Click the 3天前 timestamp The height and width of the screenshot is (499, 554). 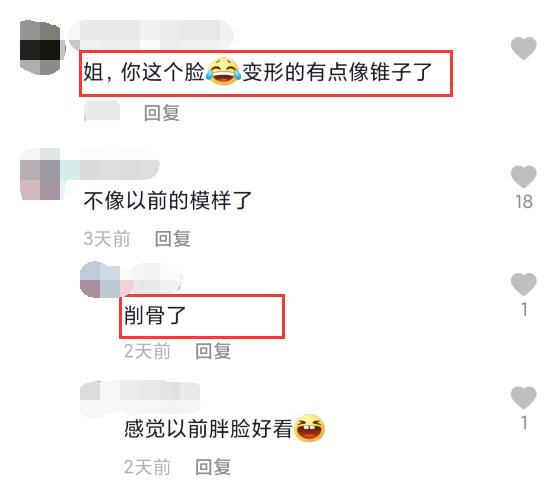point(107,239)
